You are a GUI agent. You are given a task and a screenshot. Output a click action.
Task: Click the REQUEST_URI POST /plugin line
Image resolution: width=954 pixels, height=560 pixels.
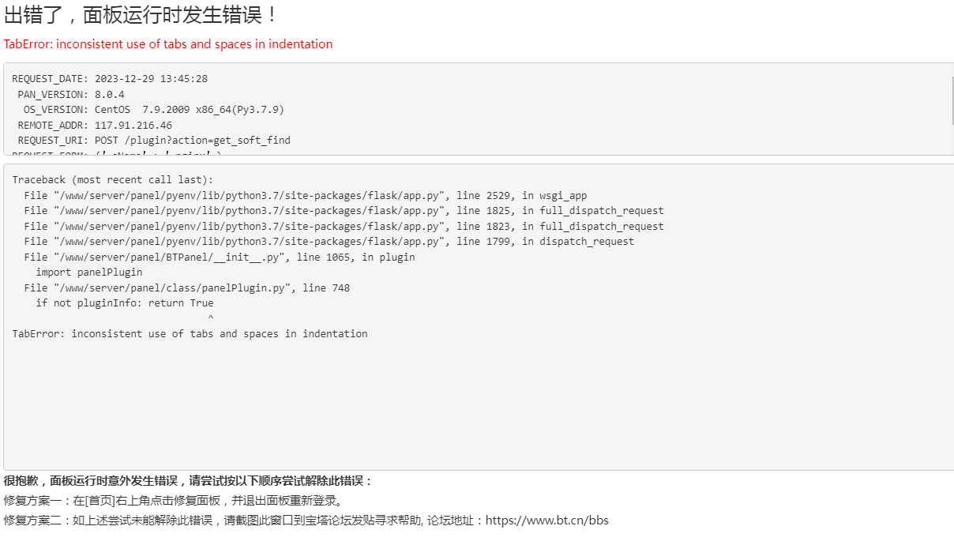click(154, 141)
